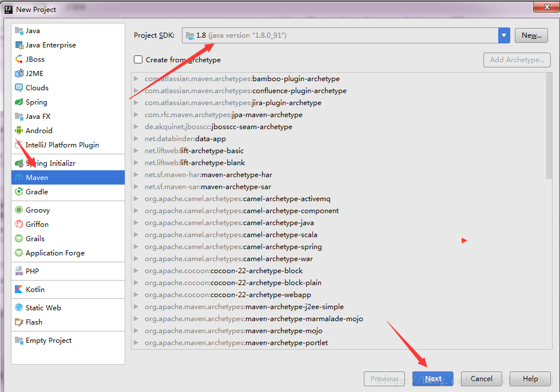Enable Create from archetype checkbox
This screenshot has height=392, width=560.
138,59
